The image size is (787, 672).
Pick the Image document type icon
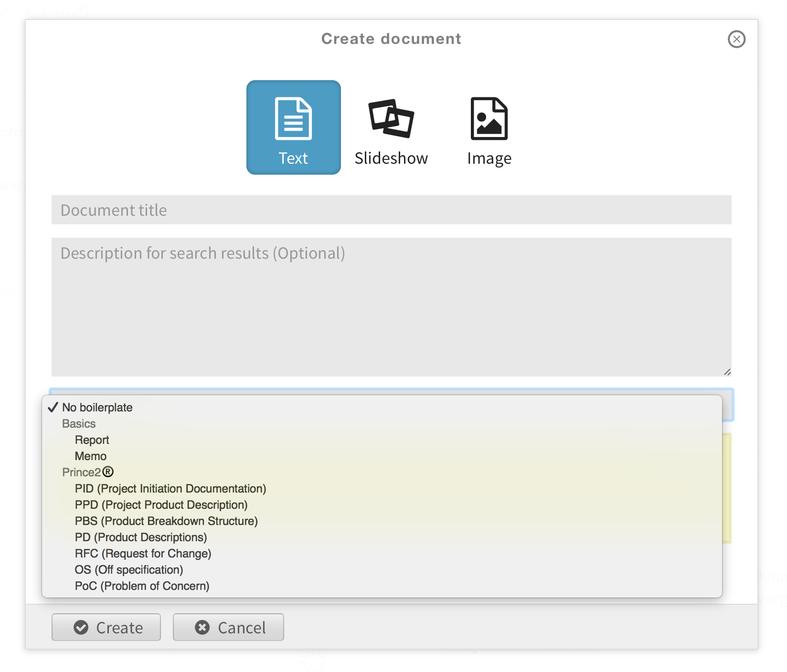coord(489,127)
